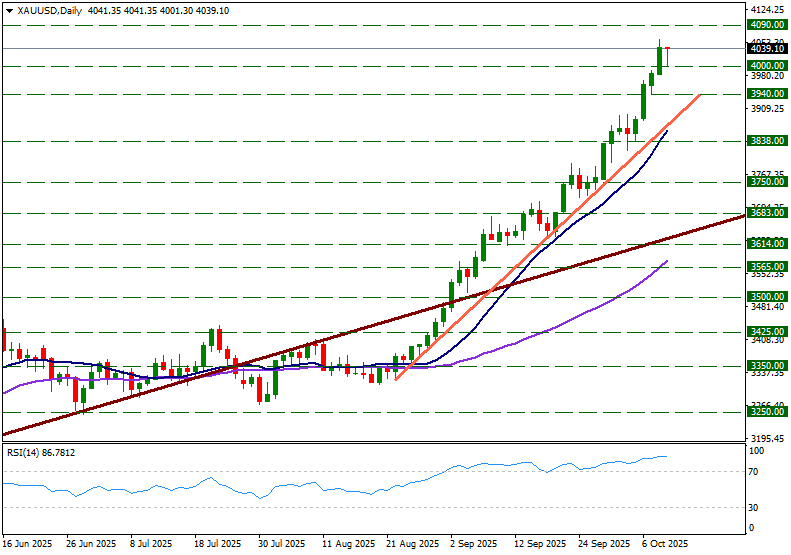Select the 3250.00 price level label
Image resolution: width=791 pixels, height=555 pixels.
tap(766, 411)
